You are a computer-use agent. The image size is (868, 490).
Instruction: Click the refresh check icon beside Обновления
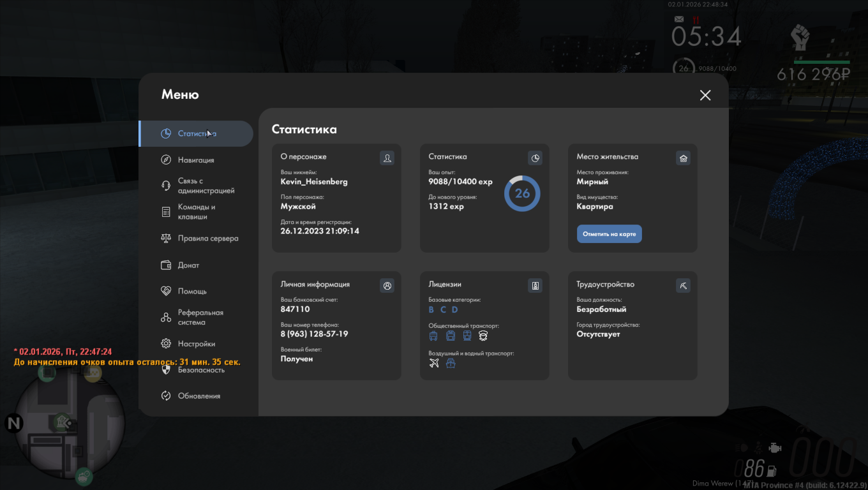point(166,396)
